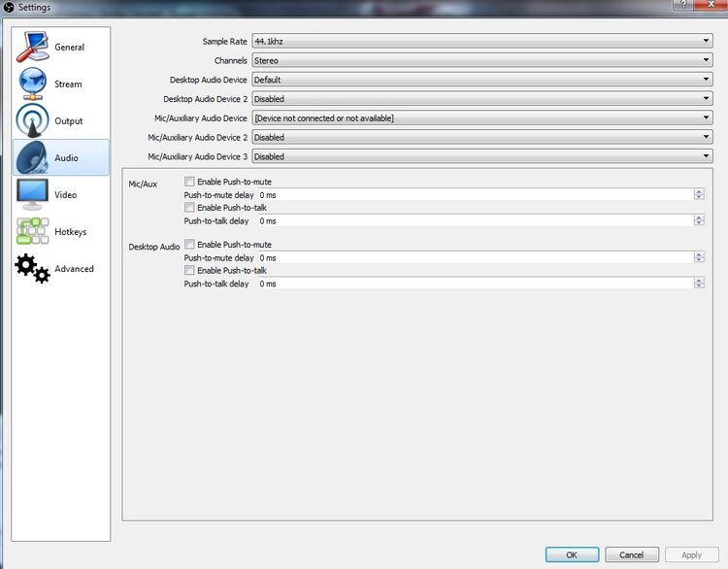Confirm settings with OK button

(x=572, y=554)
